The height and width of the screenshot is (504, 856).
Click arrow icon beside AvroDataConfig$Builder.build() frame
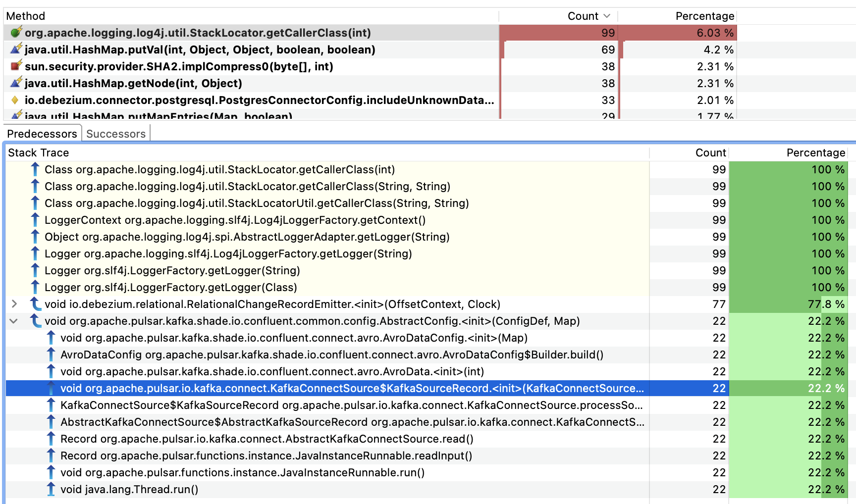coord(51,354)
